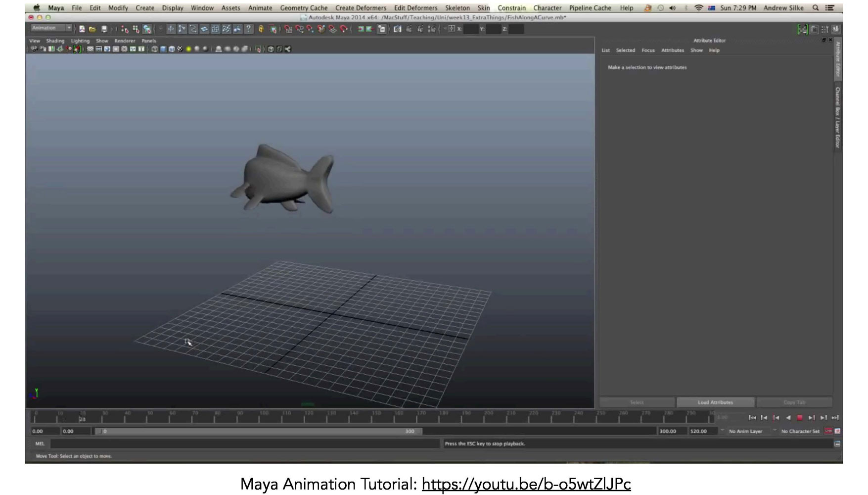
Task: Open viewport Shading menu
Action: pyautogui.click(x=55, y=41)
